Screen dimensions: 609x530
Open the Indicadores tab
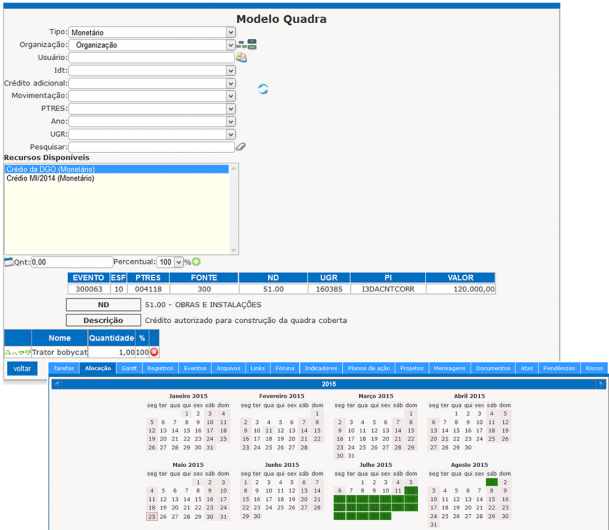(321, 368)
